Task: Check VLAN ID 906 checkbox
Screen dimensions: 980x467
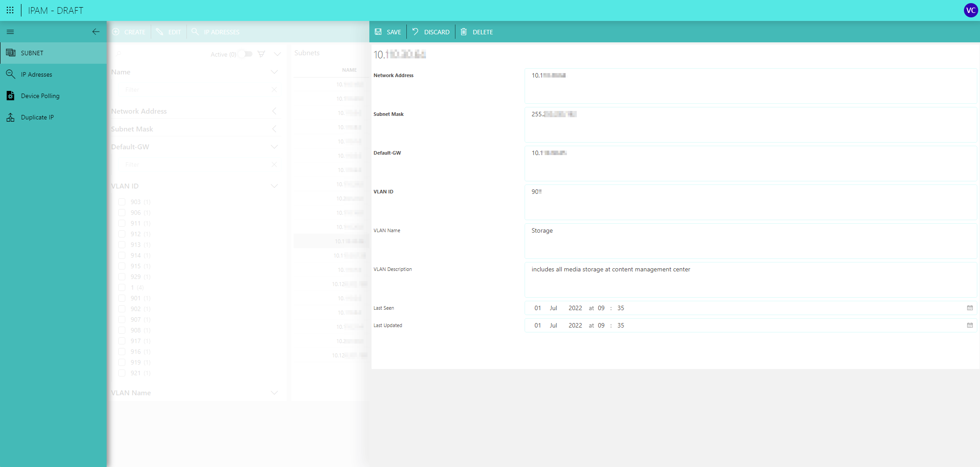Action: (122, 213)
